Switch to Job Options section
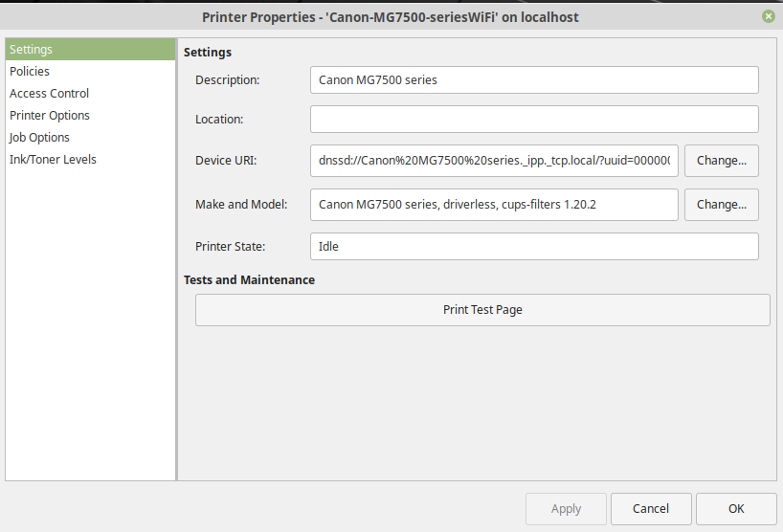Viewport: 783px width, 532px height. pyautogui.click(x=39, y=138)
